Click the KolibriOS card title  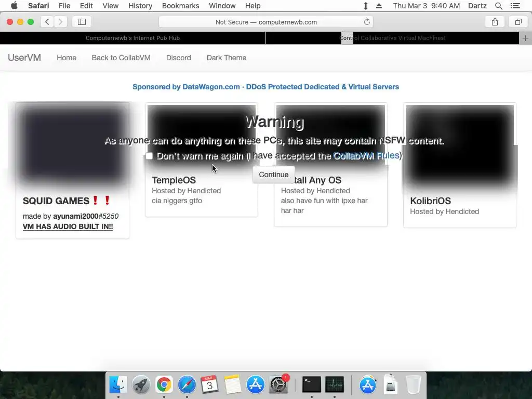coord(430,201)
